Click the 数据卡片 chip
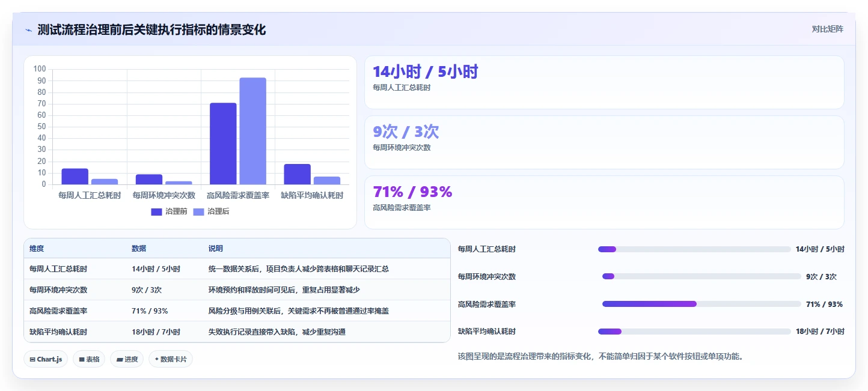This screenshot has width=868, height=391. (x=171, y=359)
